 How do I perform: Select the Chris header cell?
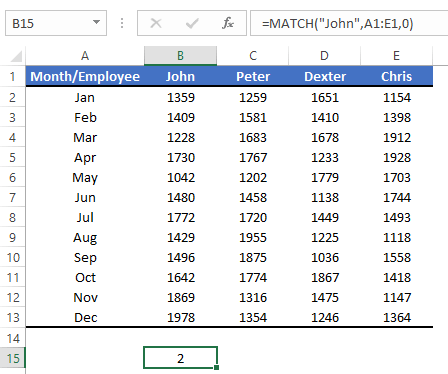point(396,76)
